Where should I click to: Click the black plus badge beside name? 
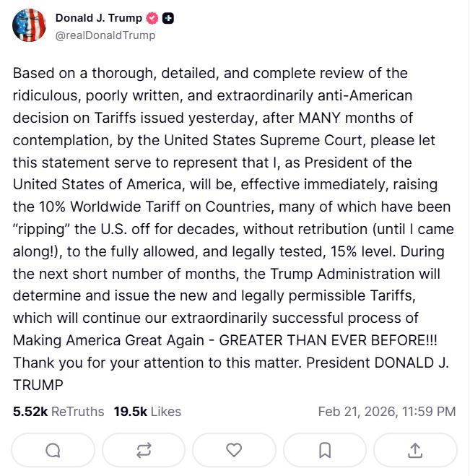(168, 18)
